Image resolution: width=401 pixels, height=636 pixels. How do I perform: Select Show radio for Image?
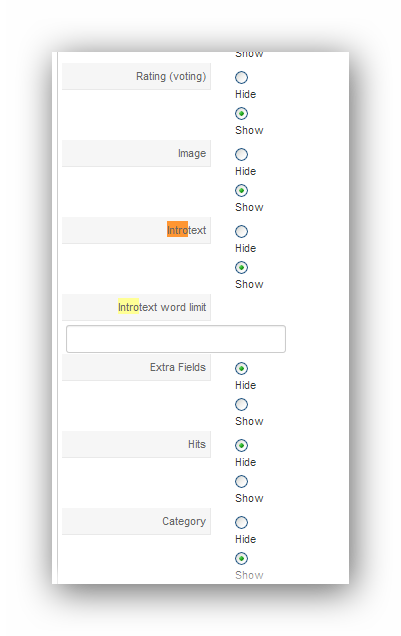(241, 191)
